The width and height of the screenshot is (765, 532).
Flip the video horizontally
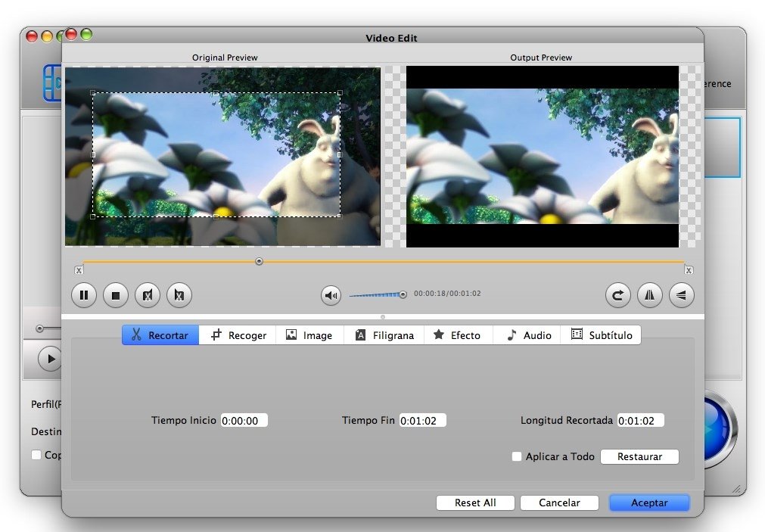(x=649, y=295)
